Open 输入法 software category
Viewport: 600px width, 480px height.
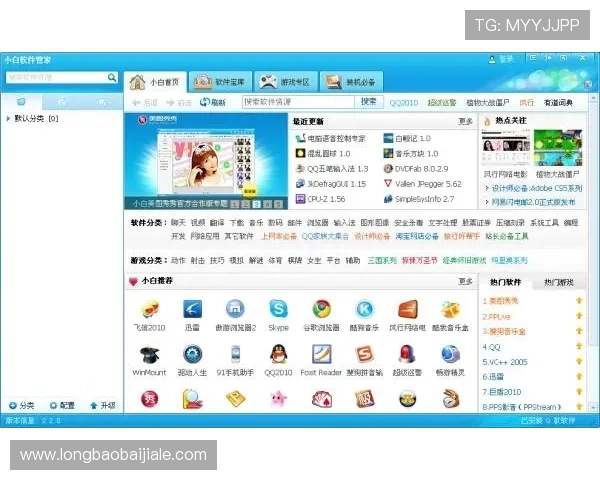pos(344,223)
